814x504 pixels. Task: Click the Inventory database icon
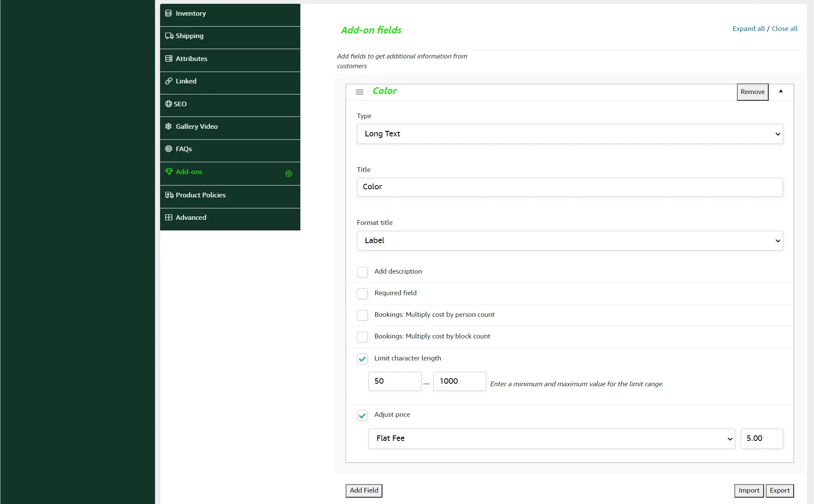click(169, 14)
